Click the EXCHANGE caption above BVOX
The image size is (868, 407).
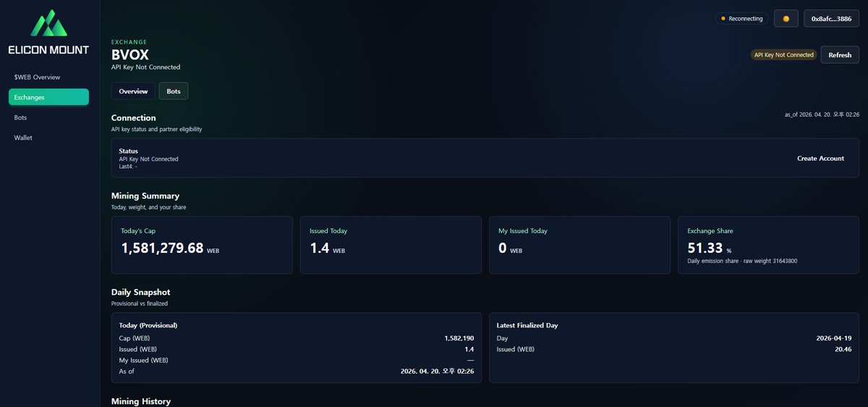(129, 42)
